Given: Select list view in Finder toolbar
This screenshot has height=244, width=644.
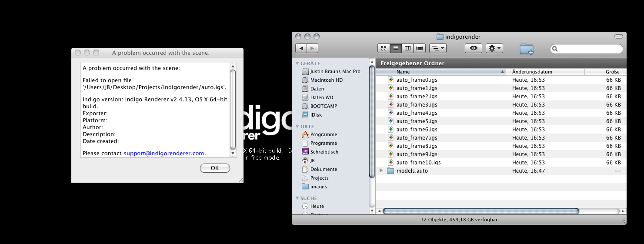Looking at the screenshot, I should (396, 48).
